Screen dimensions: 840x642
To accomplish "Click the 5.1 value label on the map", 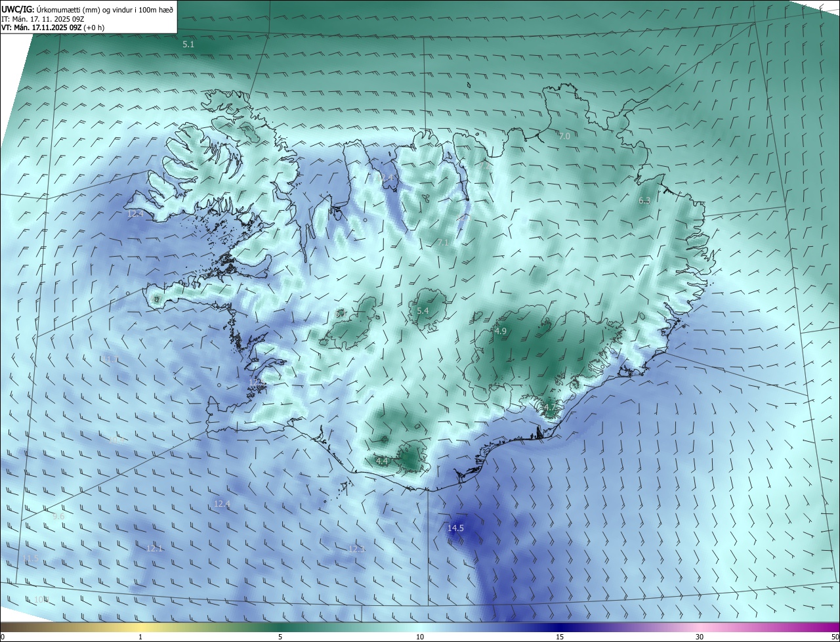I will tap(188, 45).
